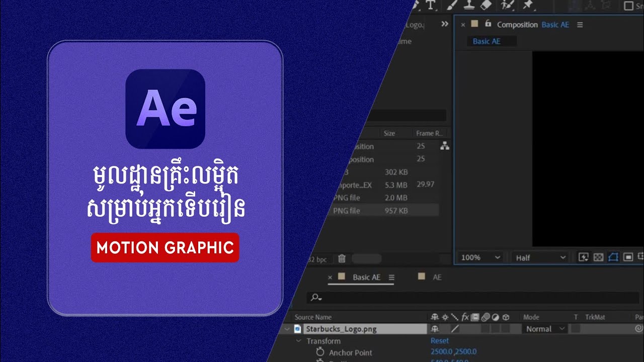Click the 3D Layer column header icon
644x362 pixels.
(506, 317)
